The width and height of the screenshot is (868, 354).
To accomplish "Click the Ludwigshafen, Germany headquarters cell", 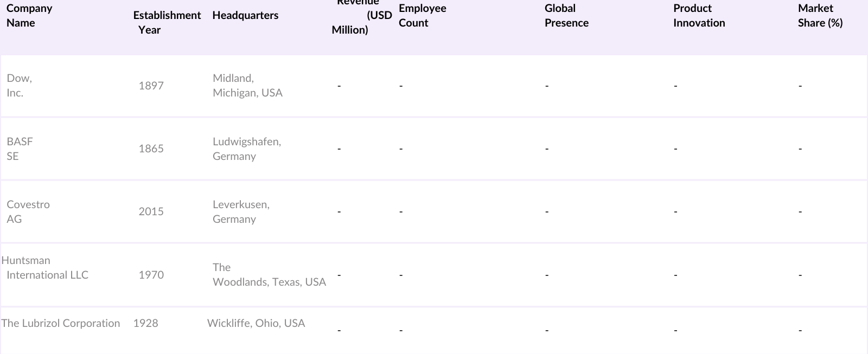I will click(247, 149).
